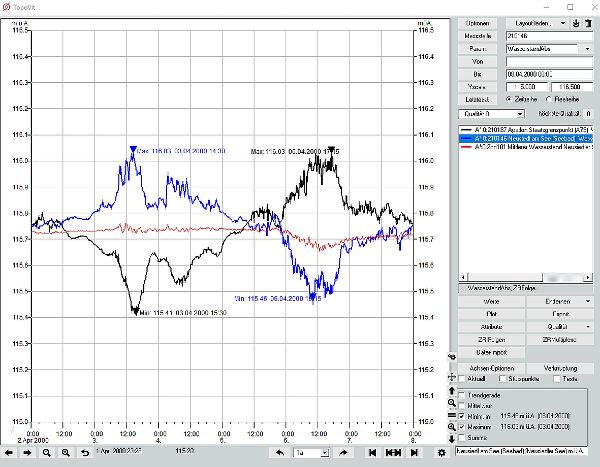The width and height of the screenshot is (600, 467).
Task: Click the red line swatch of Mittlerer Wasserstand series
Action: coord(466,147)
